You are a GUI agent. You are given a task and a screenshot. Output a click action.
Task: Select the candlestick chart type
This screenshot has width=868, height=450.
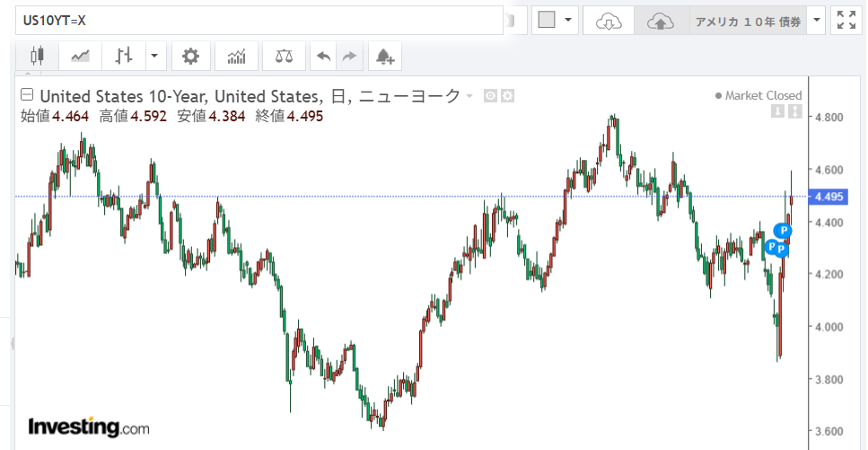(37, 56)
